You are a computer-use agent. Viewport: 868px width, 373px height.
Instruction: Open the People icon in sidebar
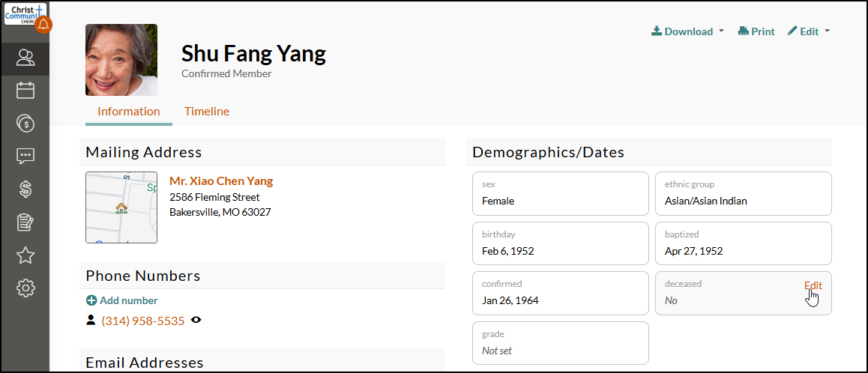click(x=25, y=58)
